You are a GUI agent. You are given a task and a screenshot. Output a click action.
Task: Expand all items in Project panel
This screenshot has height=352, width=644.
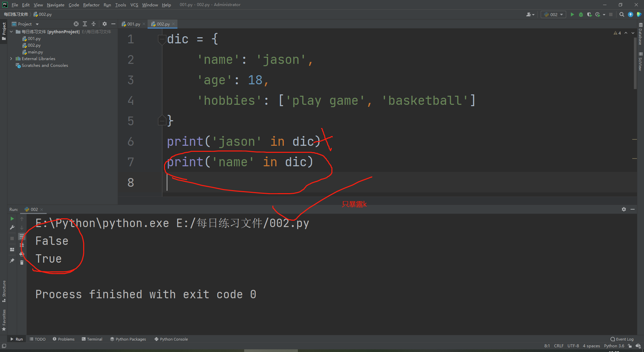tap(85, 24)
